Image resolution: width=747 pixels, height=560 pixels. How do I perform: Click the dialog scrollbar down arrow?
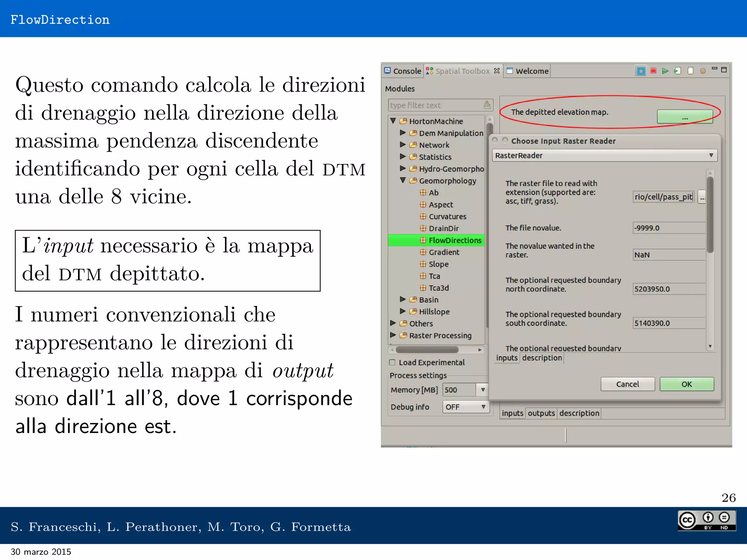710,346
